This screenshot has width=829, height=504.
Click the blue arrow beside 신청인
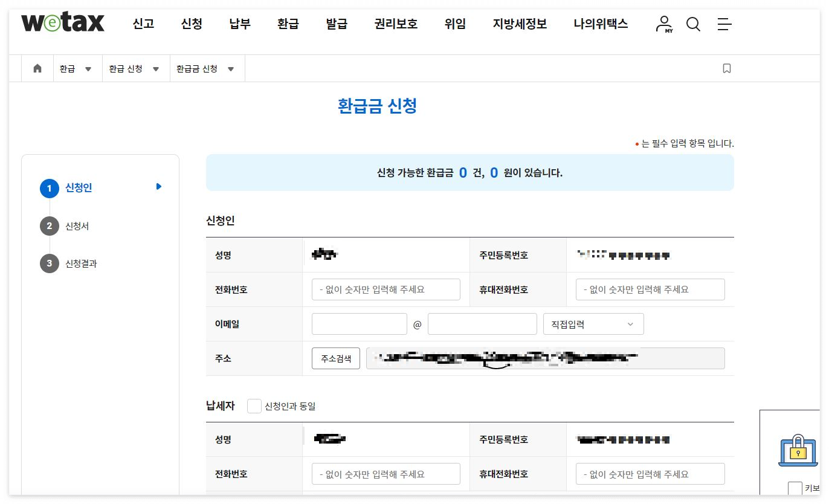(x=158, y=187)
